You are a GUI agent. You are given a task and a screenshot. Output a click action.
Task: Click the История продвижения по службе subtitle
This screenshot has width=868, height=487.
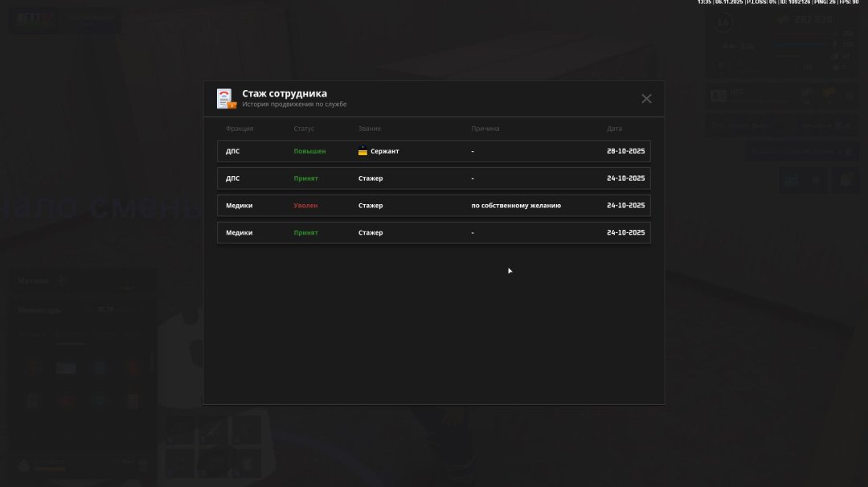click(294, 104)
